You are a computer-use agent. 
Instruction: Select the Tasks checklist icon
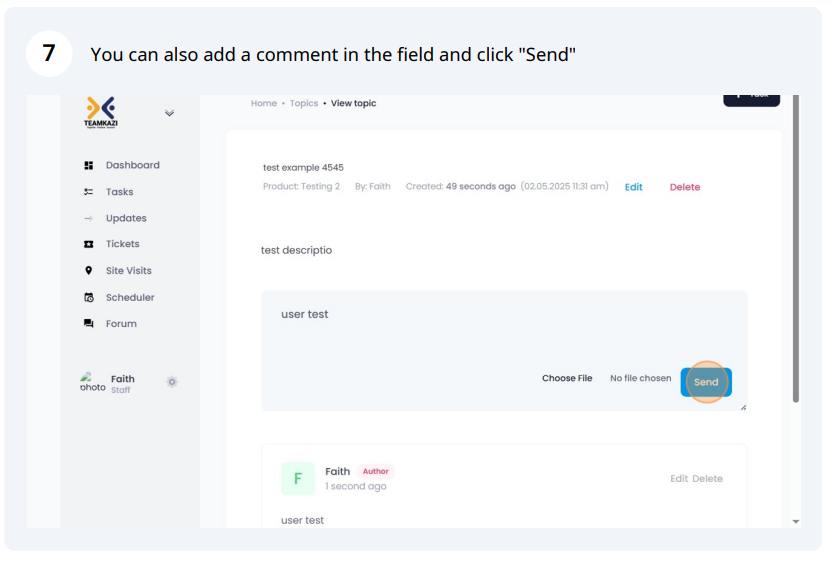coord(89,192)
